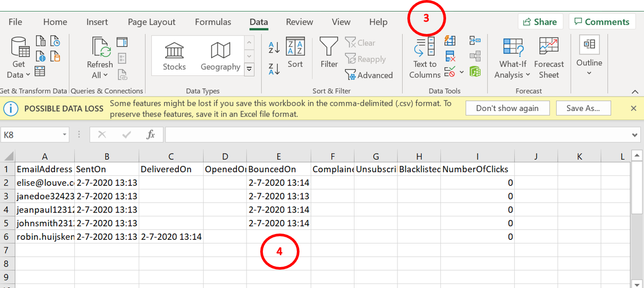
Task: Select the Stocks data type
Action: 174,57
